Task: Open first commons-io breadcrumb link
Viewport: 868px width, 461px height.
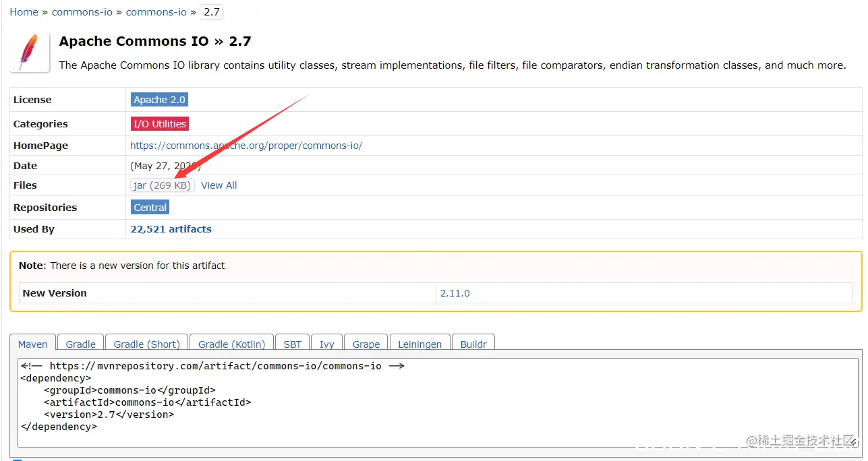Action: pos(82,12)
